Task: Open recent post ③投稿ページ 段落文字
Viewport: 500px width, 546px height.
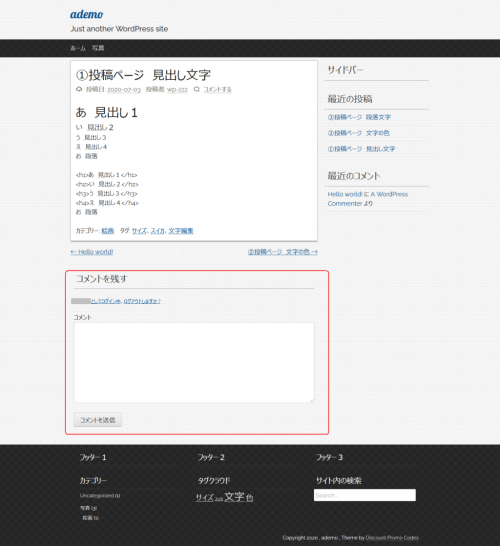Action: 359,117
